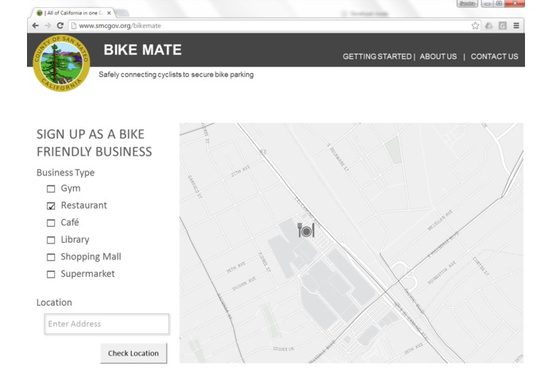Close the 'All of California in one' tab

click(109, 13)
